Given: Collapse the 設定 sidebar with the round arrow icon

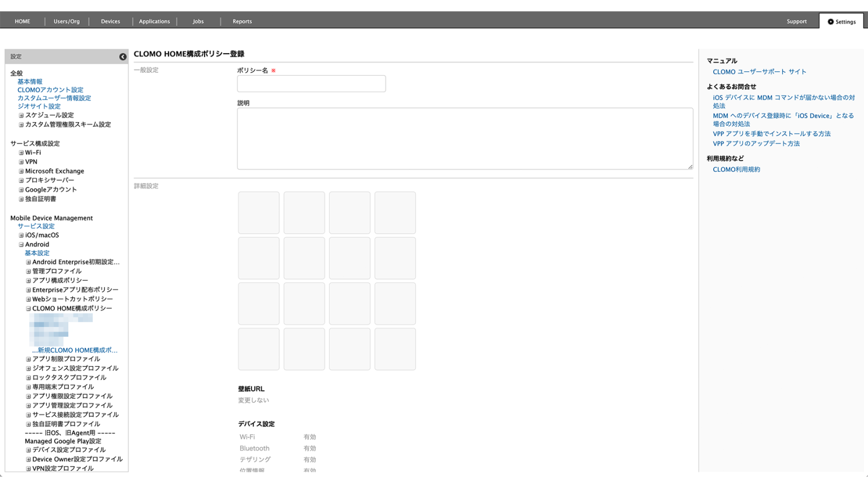Looking at the screenshot, I should [123, 56].
